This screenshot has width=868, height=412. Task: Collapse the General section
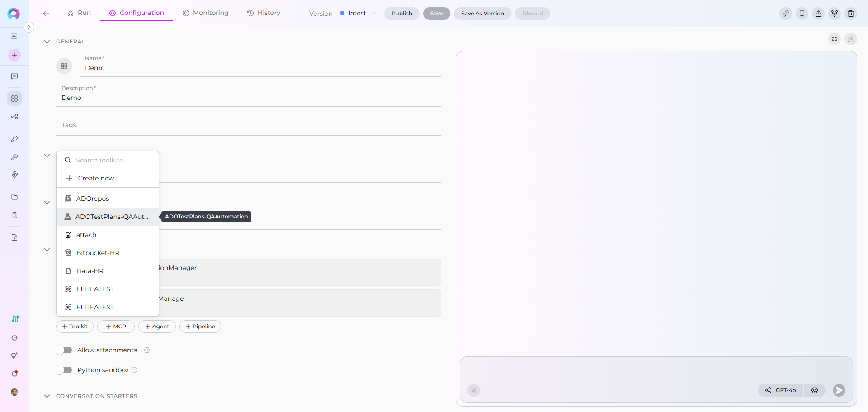point(47,42)
